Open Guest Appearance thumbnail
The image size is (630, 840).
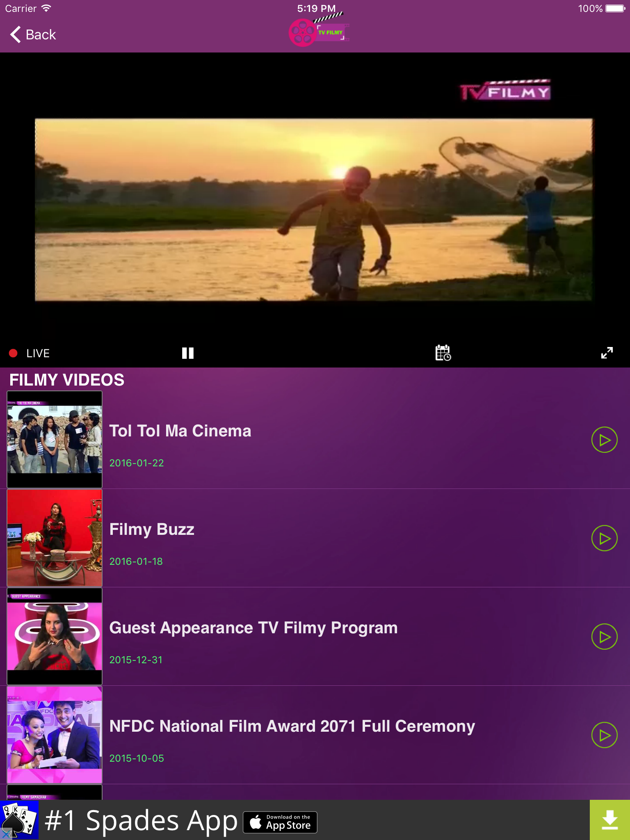coord(55,636)
